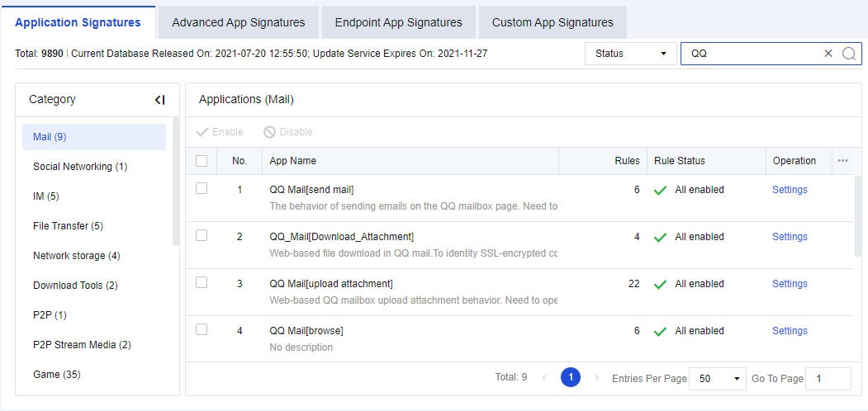Click the Enable checkmark button
Screen dimensions: 868x411
(x=202, y=132)
